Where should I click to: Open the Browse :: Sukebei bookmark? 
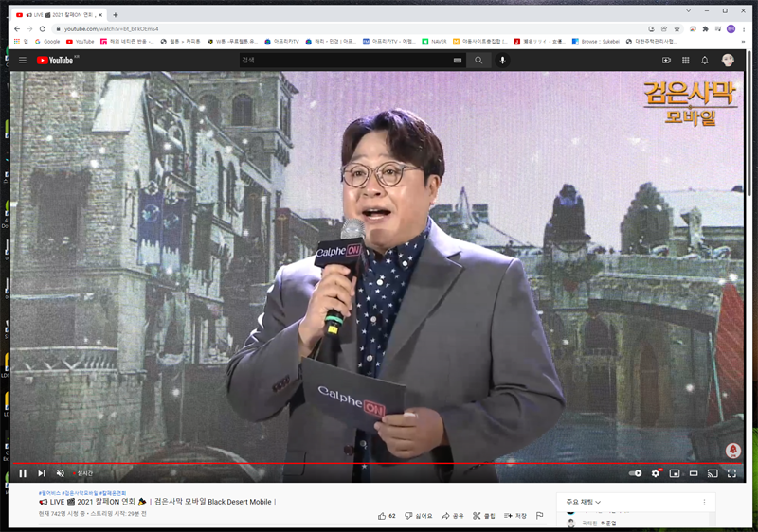(x=596, y=42)
